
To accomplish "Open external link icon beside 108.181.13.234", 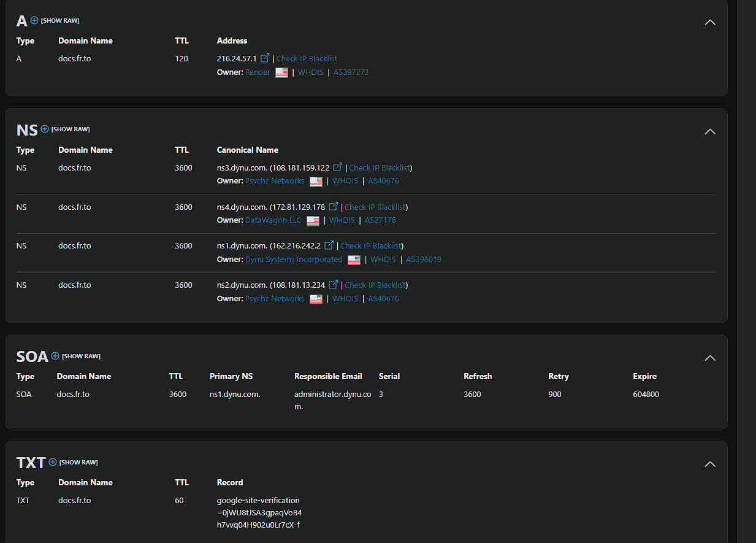I will point(333,284).
